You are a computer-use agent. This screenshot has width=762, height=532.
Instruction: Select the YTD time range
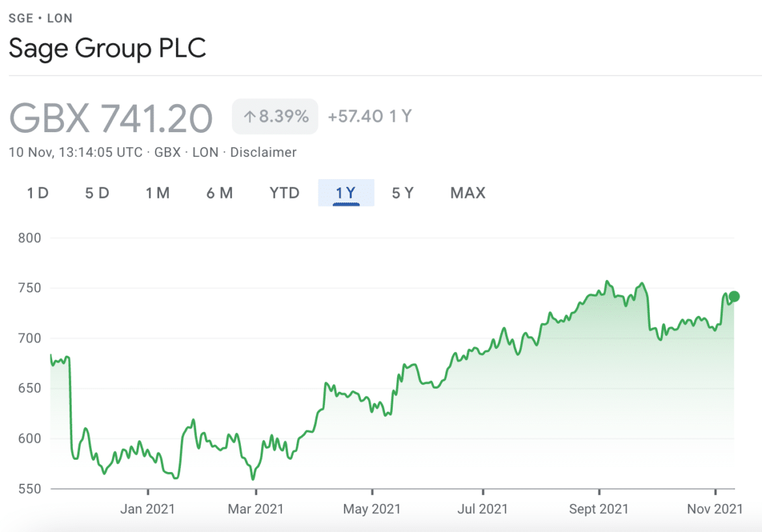(283, 193)
